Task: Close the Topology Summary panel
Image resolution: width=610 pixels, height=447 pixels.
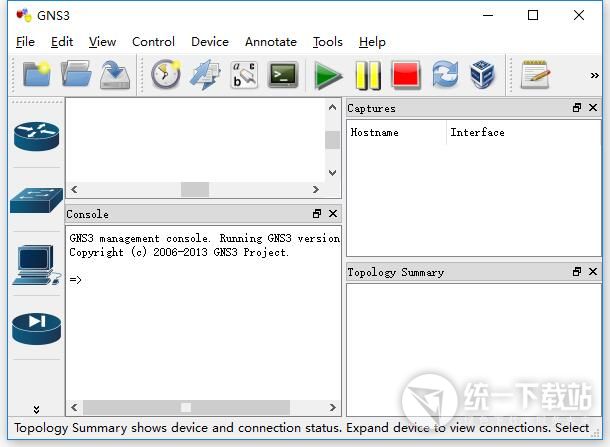Action: pos(593,272)
